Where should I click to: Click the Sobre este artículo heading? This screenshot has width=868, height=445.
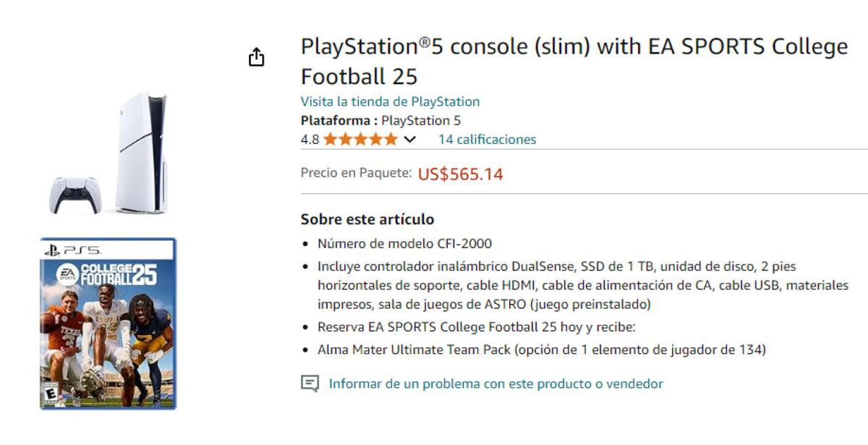367,219
